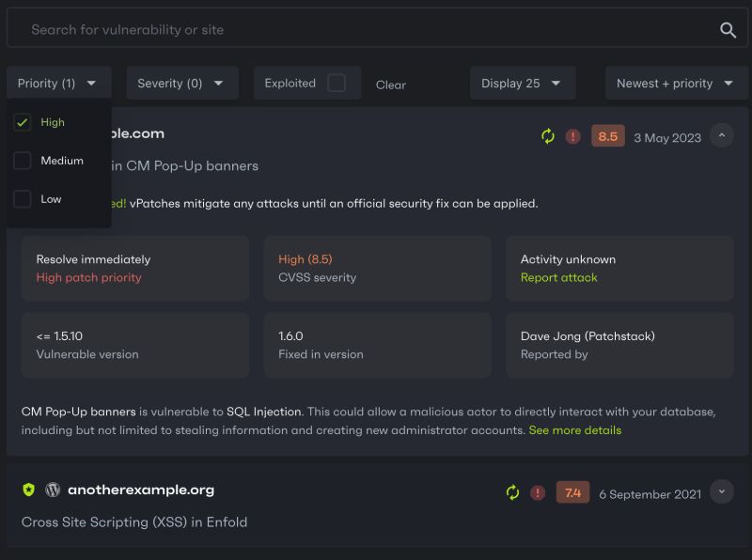Click the vulnerability search field
Image resolution: width=752 pixels, height=560 pixels.
[x=282, y=27]
